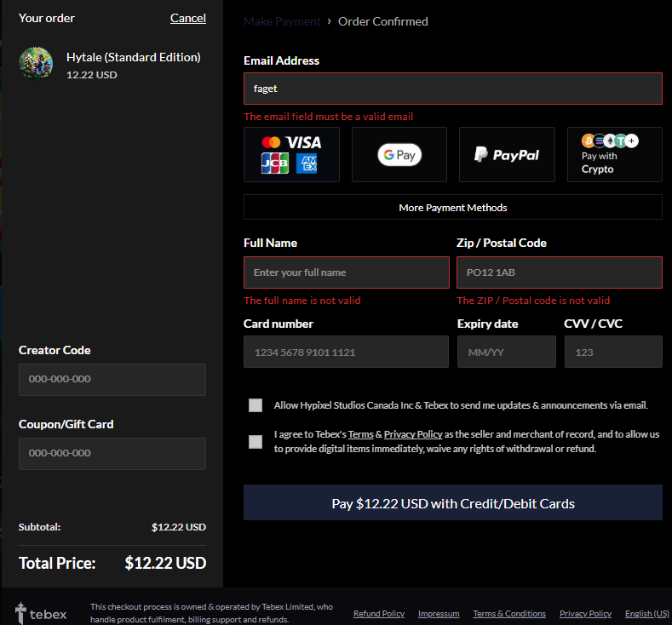Click the Email Address field
The height and width of the screenshot is (625, 672).
(x=453, y=89)
